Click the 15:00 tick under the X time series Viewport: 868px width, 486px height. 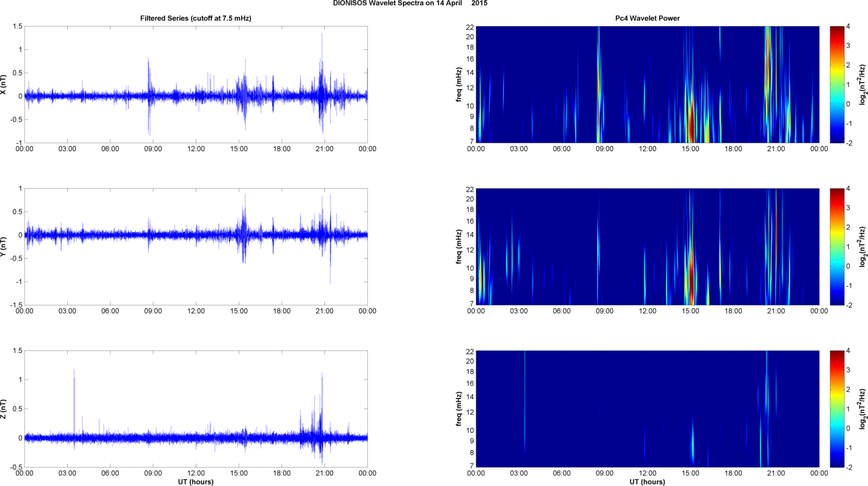(x=239, y=149)
